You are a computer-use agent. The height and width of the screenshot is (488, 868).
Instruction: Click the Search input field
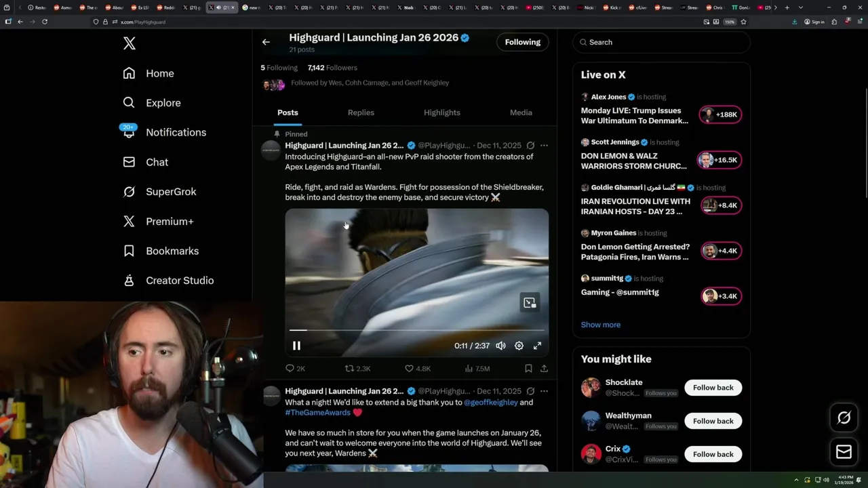[661, 42]
